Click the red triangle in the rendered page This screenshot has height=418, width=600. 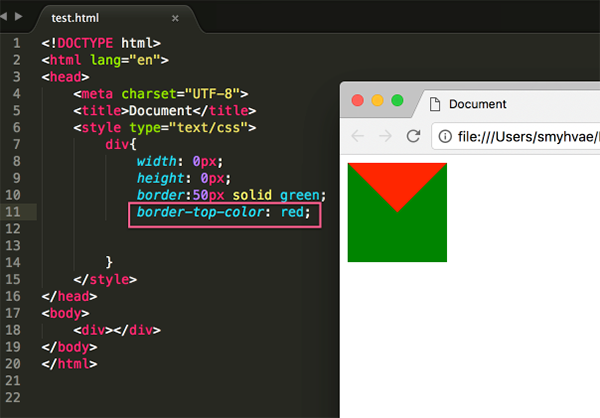point(397,180)
